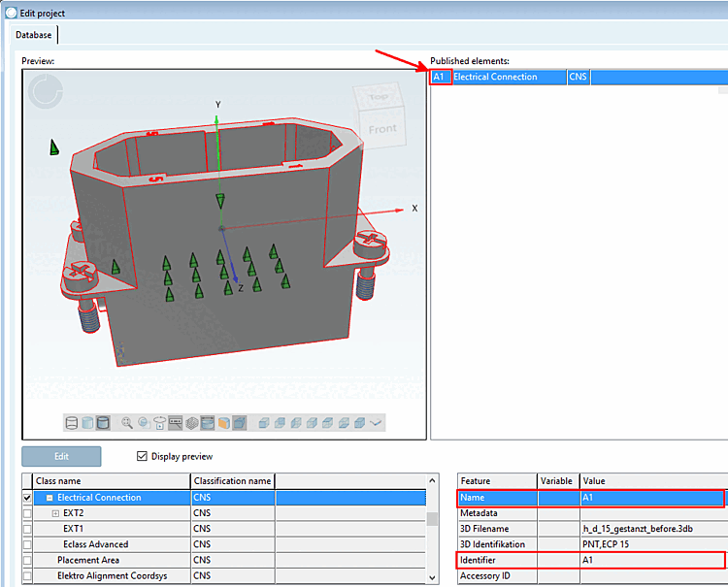The image size is (728, 587).
Task: Click first standard view cube icon
Action: click(264, 422)
